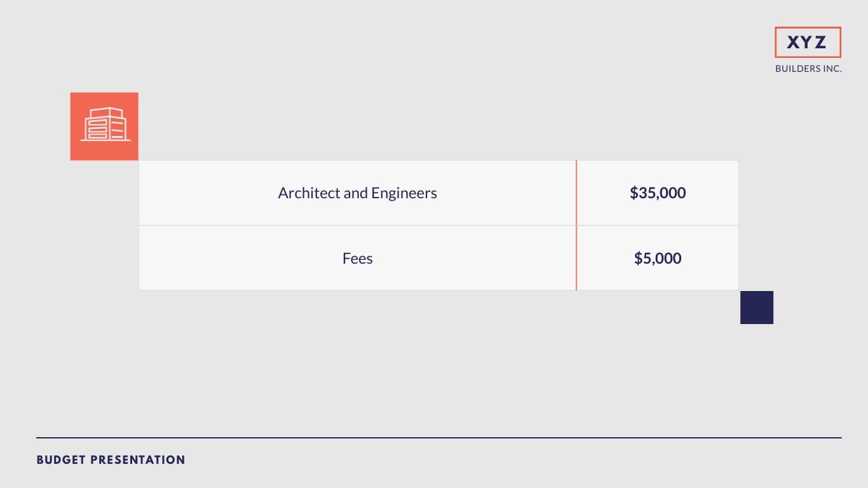Viewport: 868px width, 488px height.
Task: Select the word BUDGET in the footer
Action: [x=61, y=459]
